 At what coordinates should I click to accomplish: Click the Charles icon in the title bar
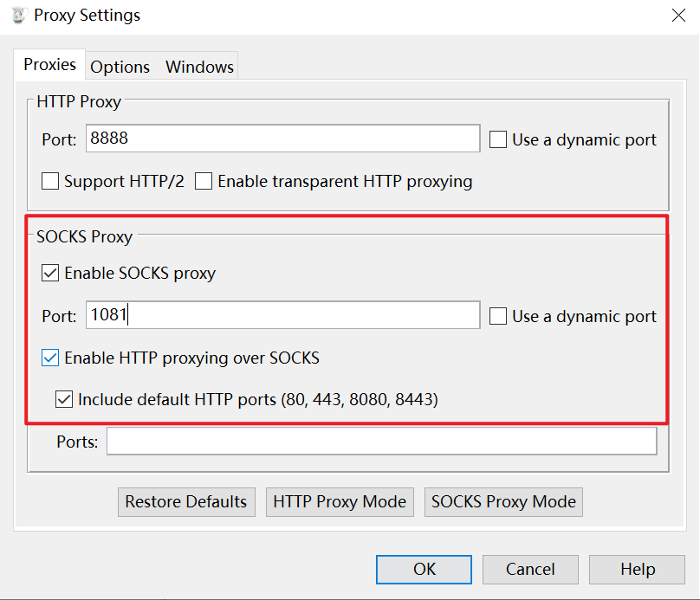click(x=17, y=16)
